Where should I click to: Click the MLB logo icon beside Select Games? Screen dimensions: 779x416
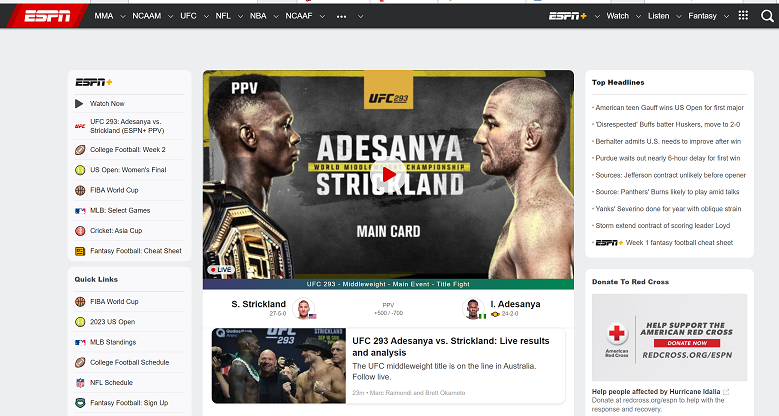[x=80, y=211]
